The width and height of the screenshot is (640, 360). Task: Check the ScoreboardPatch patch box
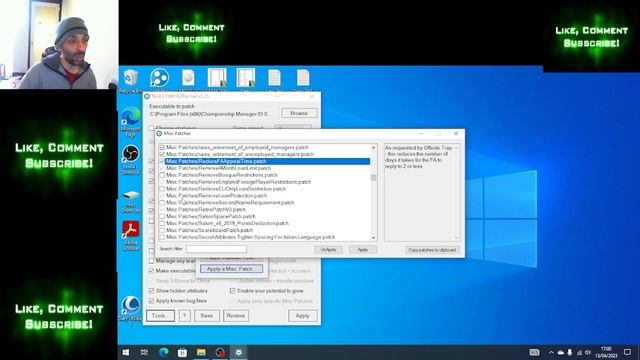coord(162,230)
